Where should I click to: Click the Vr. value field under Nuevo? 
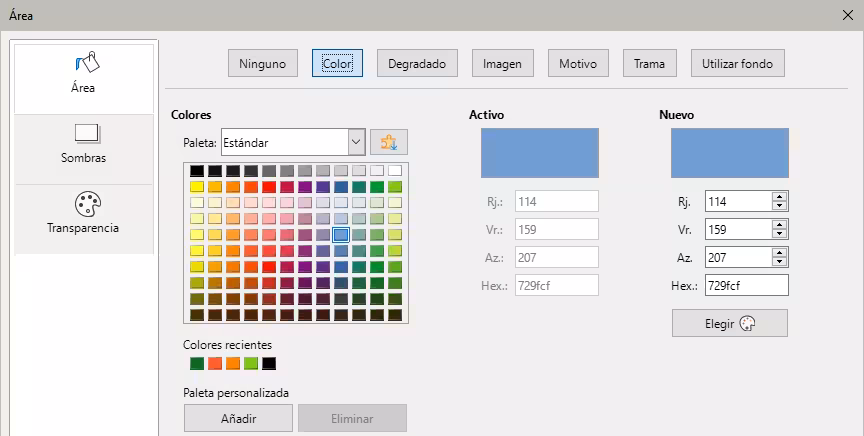738,229
